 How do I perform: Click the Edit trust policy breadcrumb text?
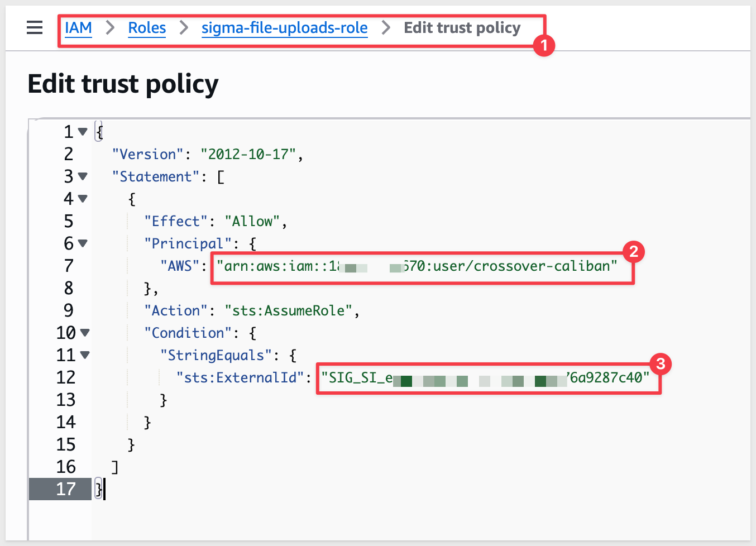pos(462,28)
